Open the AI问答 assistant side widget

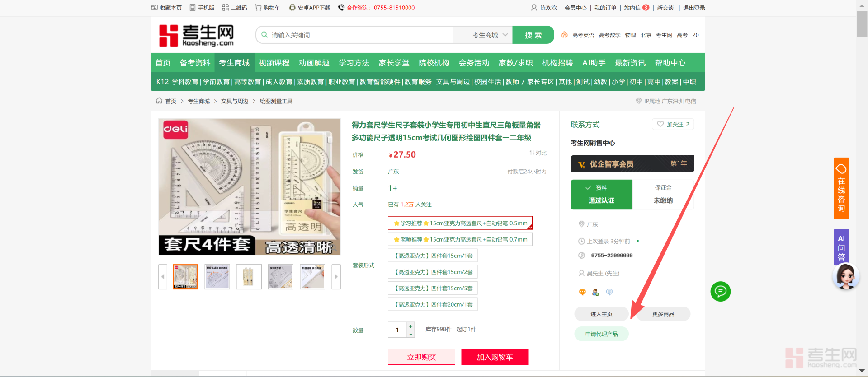[841, 247]
